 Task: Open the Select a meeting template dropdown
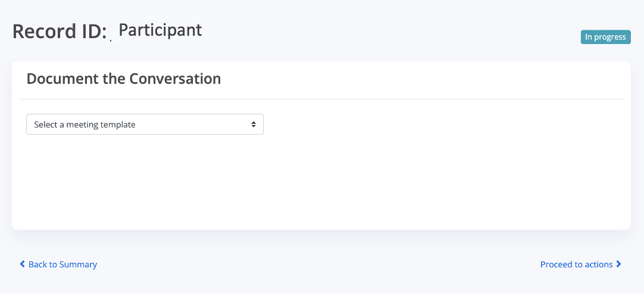(145, 124)
